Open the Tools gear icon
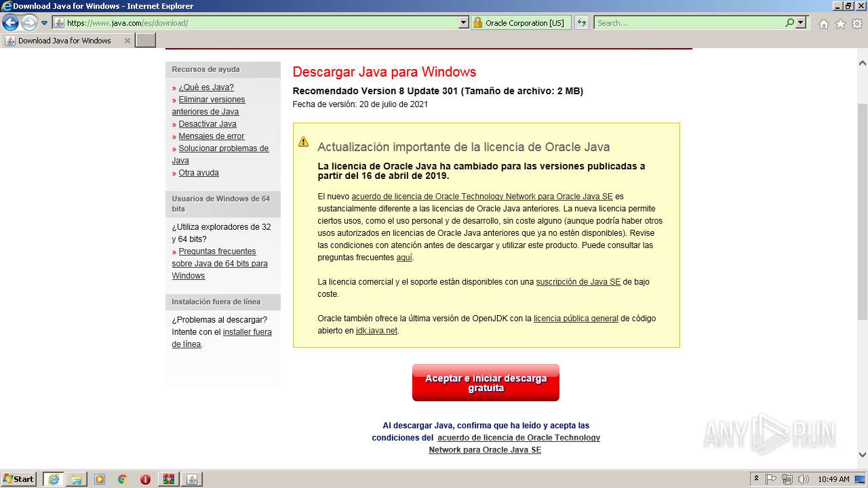 857,24
